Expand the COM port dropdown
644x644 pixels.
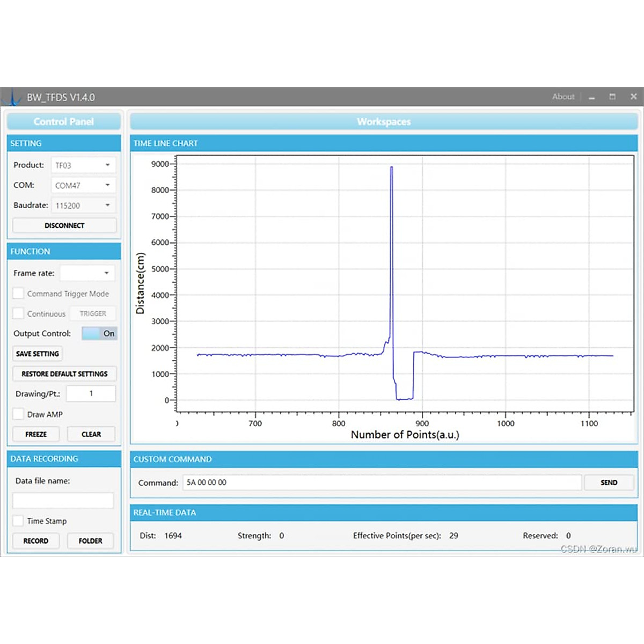(83, 185)
